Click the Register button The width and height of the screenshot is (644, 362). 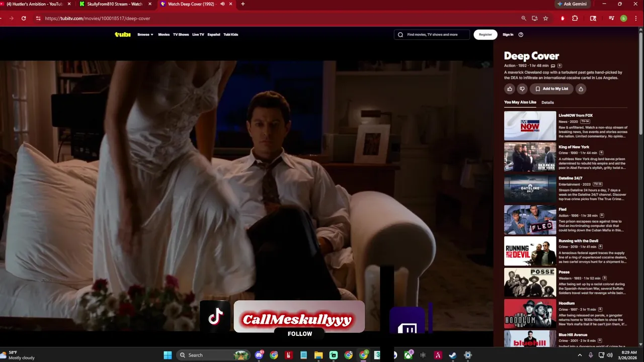(486, 35)
